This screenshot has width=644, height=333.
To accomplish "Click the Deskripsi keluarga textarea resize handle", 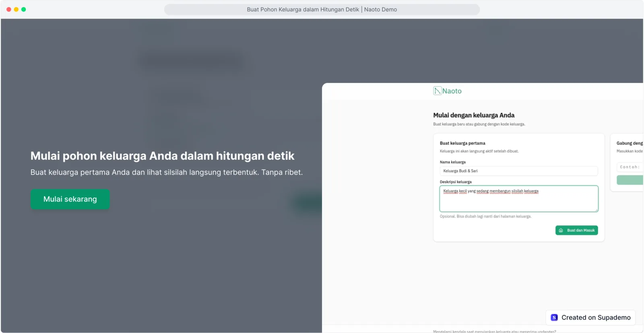I will click(596, 210).
